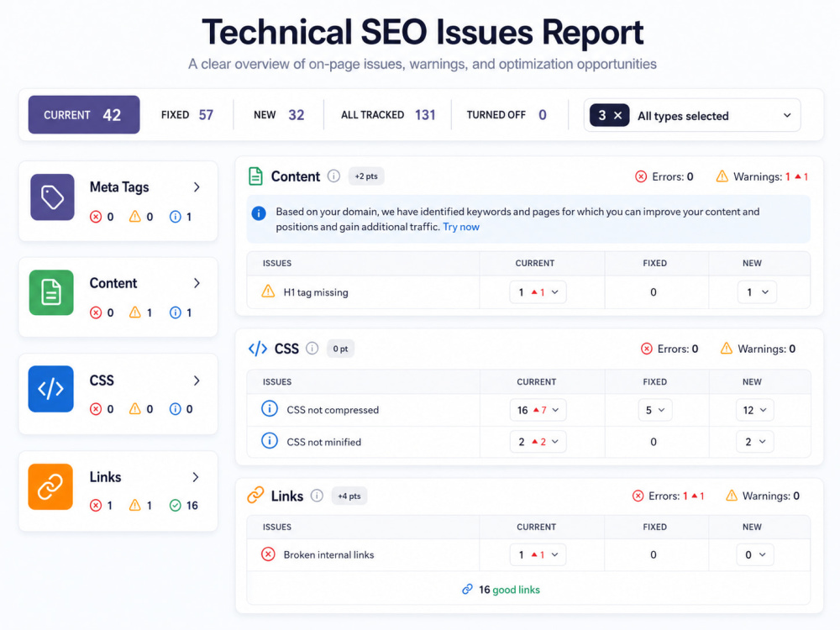The width and height of the screenshot is (840, 630).
Task: Expand CSS not compressed Current dropdown
Action: [x=538, y=410]
